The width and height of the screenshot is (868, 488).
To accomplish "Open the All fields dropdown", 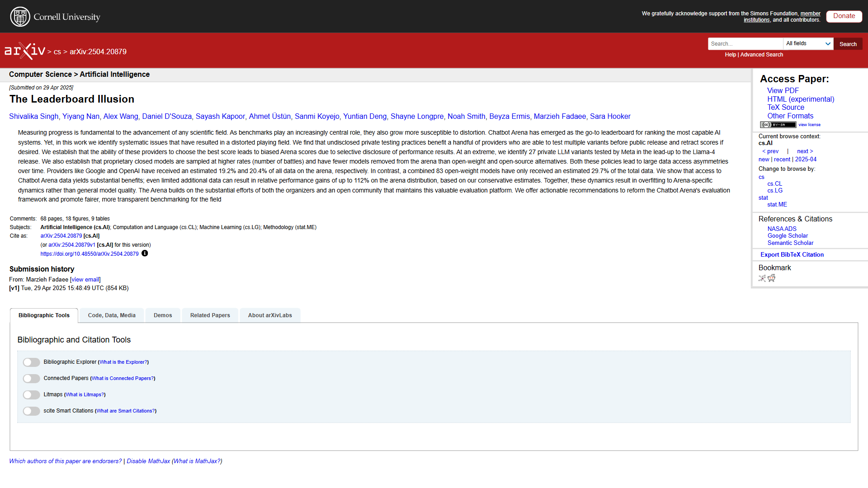I will point(808,44).
